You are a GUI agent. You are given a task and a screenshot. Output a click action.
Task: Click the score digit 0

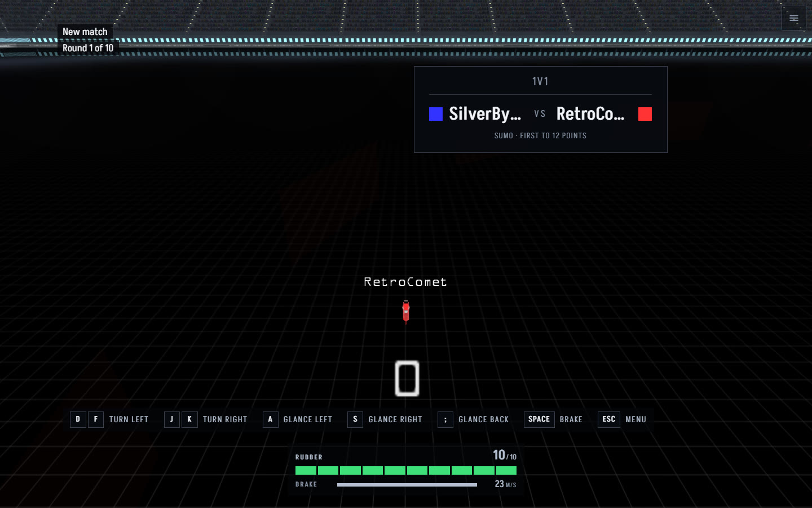[x=407, y=378]
